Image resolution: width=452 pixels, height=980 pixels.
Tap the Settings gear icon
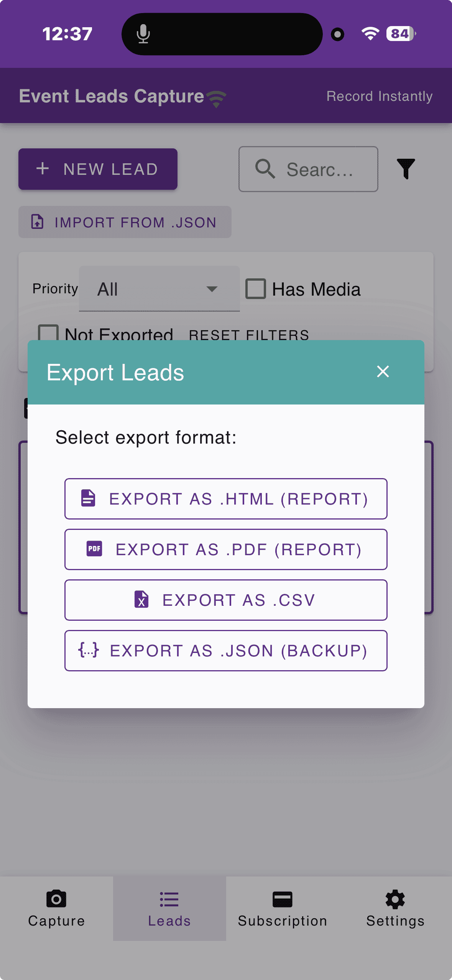tap(395, 899)
